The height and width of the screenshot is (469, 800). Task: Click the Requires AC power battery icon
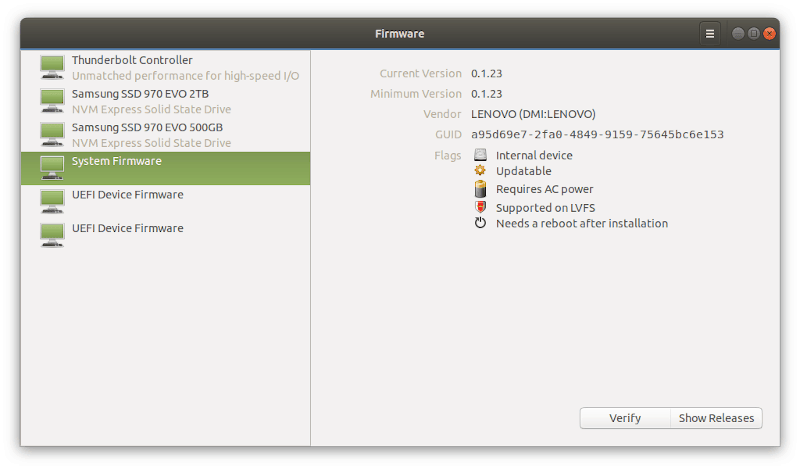pyautogui.click(x=480, y=189)
